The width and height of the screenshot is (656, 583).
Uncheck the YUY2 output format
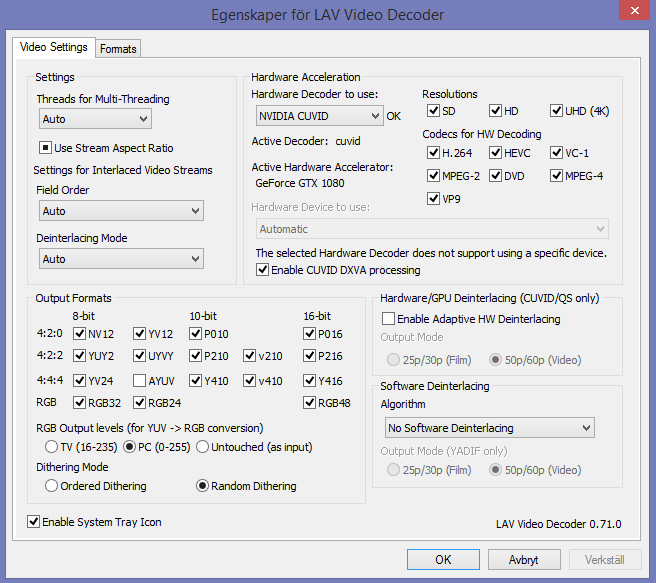point(79,356)
